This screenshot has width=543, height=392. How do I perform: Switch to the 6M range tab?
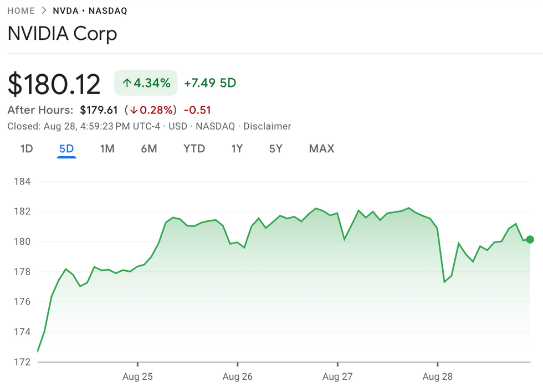pyautogui.click(x=148, y=148)
